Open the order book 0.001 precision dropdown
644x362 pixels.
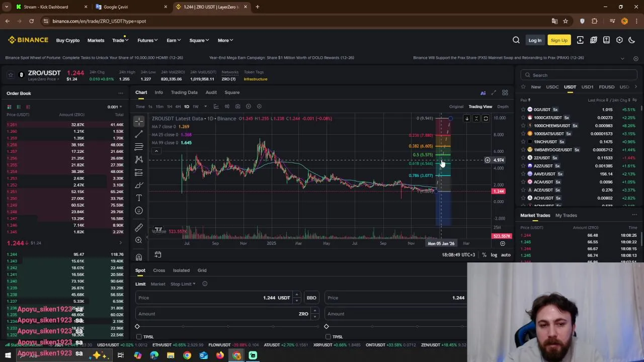115,107
